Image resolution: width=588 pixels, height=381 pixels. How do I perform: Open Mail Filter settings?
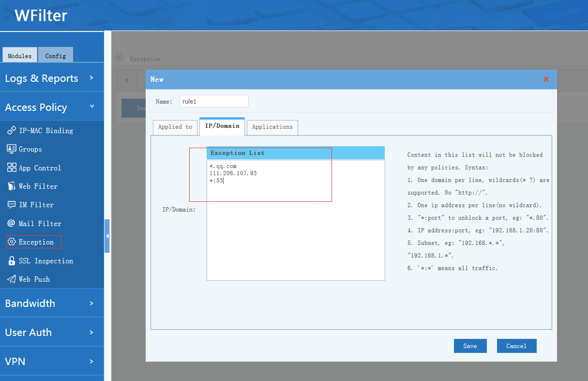[40, 224]
